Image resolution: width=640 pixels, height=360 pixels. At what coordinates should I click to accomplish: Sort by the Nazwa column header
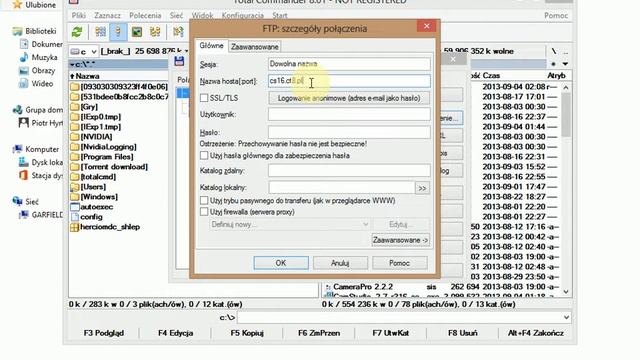87,76
